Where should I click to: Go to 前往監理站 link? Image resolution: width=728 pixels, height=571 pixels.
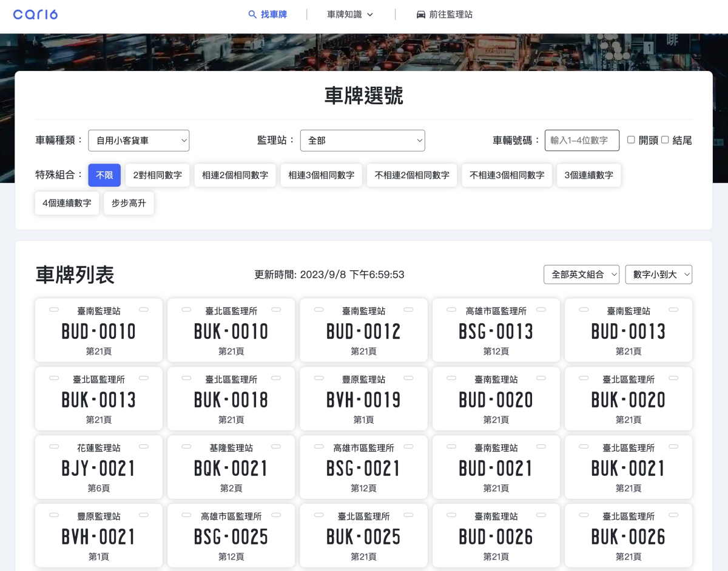point(450,15)
